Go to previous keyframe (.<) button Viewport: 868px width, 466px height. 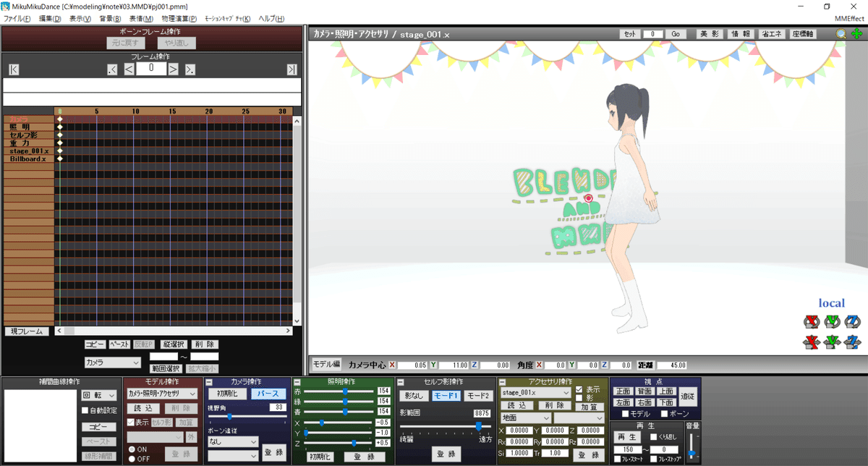coord(112,69)
